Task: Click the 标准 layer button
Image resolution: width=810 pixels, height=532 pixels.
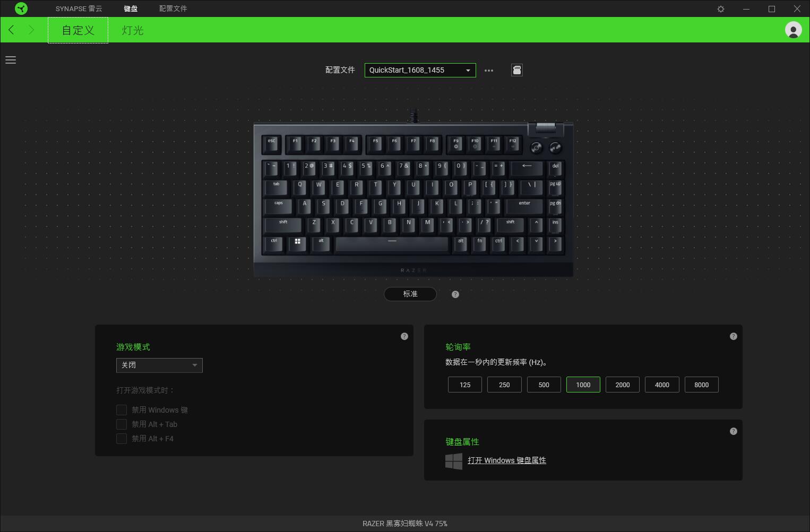Action: tap(410, 294)
